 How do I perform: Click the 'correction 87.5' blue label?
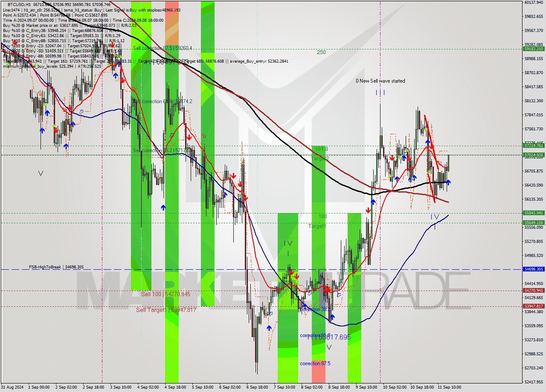click(x=315, y=363)
